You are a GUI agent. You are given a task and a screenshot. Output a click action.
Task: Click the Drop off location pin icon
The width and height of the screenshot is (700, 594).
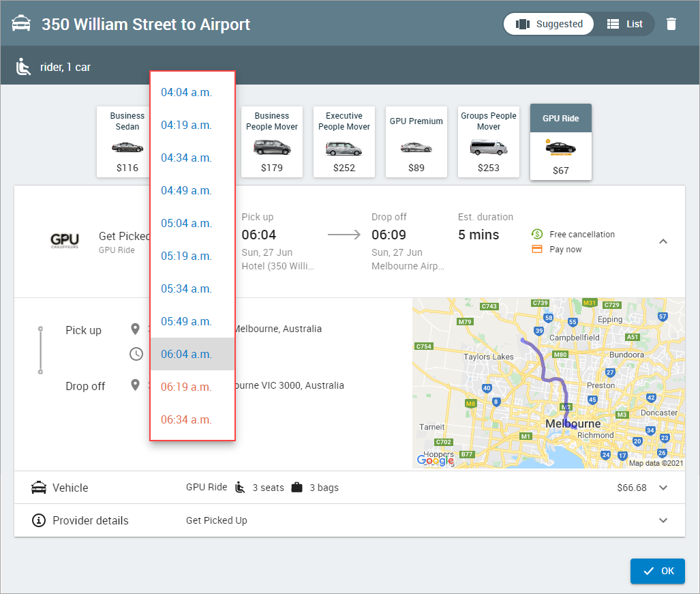coord(135,385)
